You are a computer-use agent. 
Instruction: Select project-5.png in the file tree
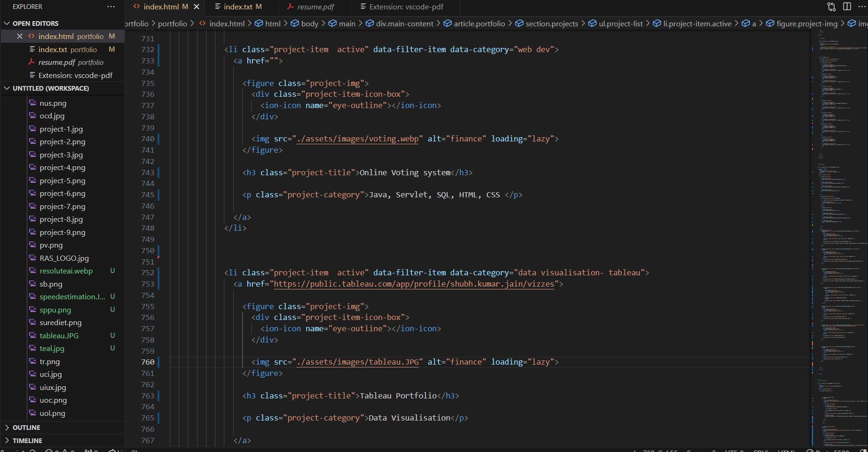63,180
